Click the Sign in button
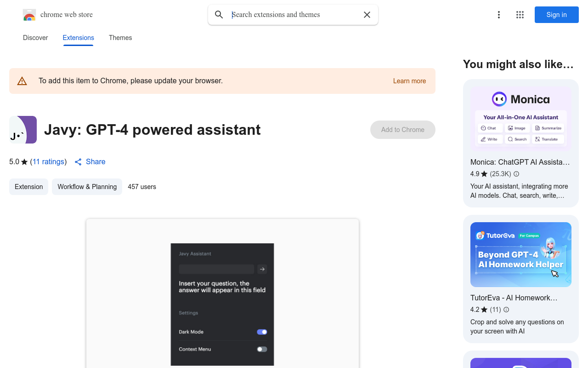588x368 pixels. (x=557, y=15)
